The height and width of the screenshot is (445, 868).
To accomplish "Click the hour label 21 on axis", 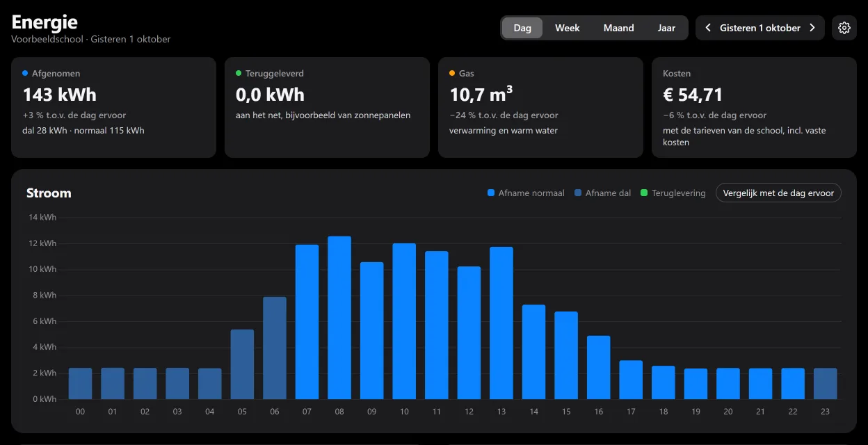I will (x=760, y=412).
